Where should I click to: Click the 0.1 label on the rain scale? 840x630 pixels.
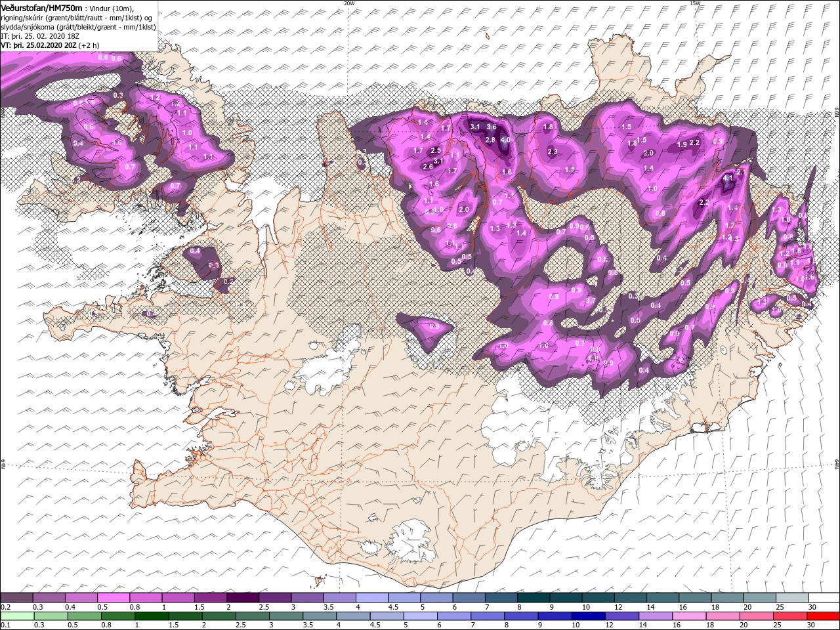click(x=5, y=625)
